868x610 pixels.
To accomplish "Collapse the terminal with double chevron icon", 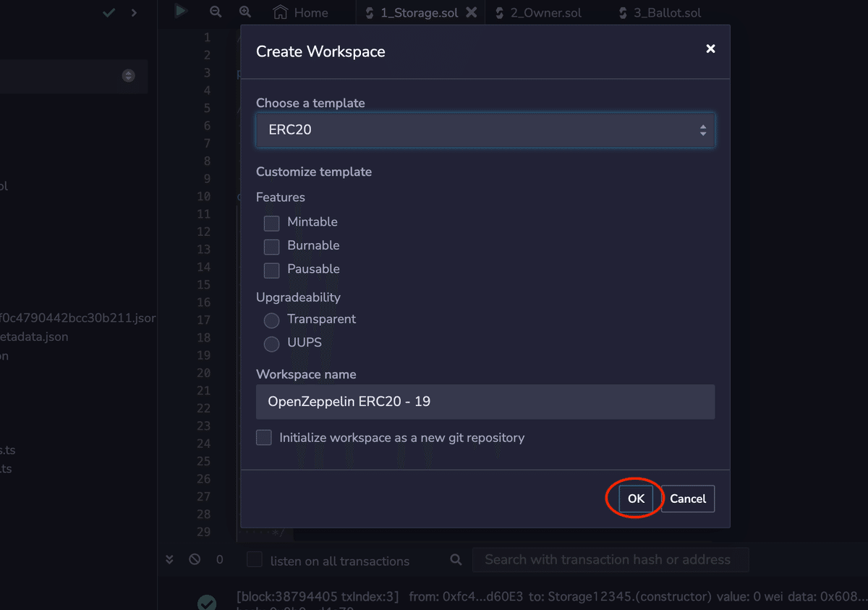I will (169, 559).
